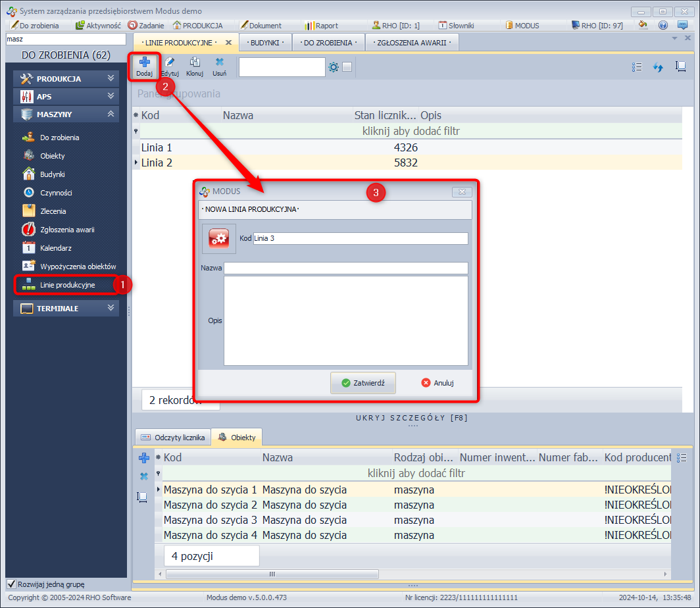Click the Usuń delete icon
Viewport: 700px width, 608px height.
pyautogui.click(x=219, y=63)
